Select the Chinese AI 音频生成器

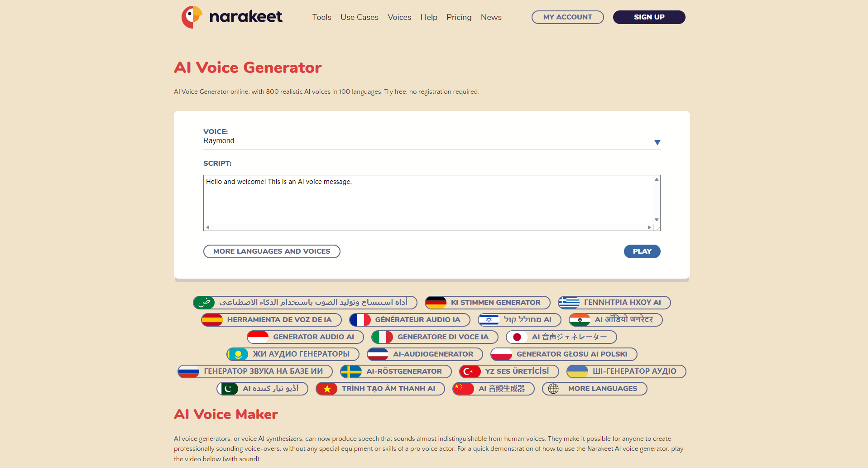[x=493, y=389]
